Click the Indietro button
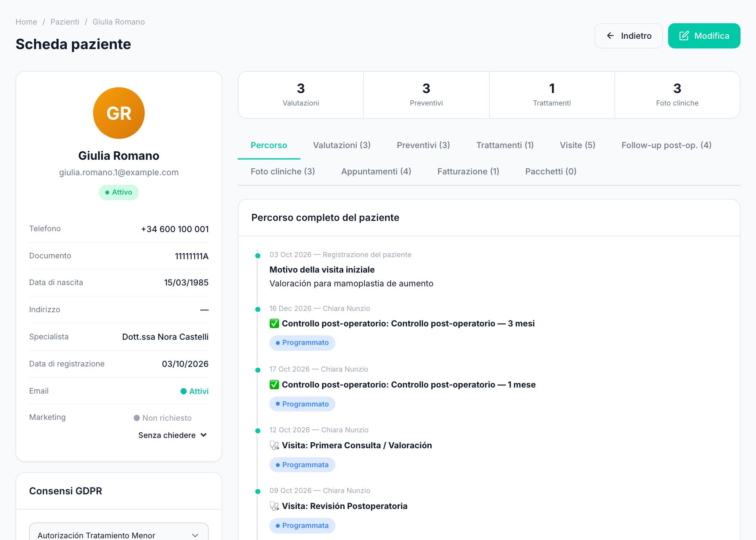 tap(628, 36)
